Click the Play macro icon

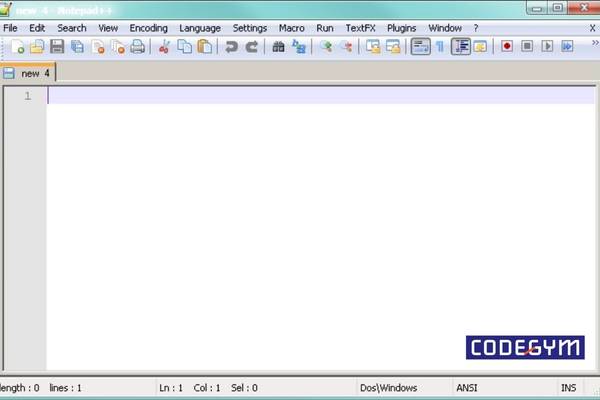click(x=547, y=47)
